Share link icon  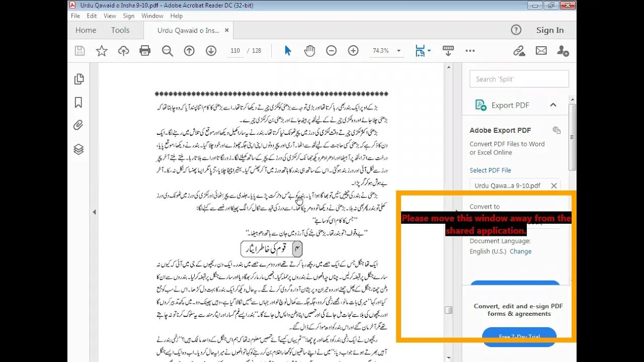519,51
